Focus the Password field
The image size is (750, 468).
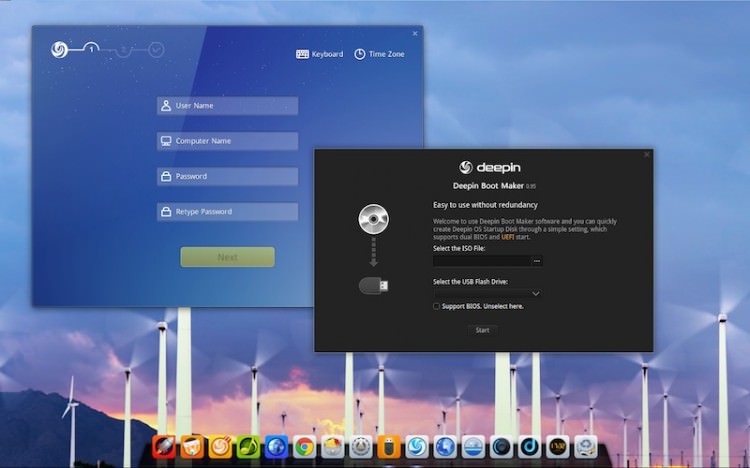tap(228, 177)
